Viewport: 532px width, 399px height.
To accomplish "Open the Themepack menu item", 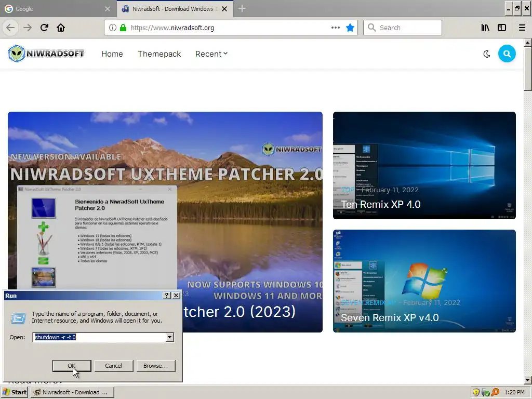I will (x=159, y=54).
